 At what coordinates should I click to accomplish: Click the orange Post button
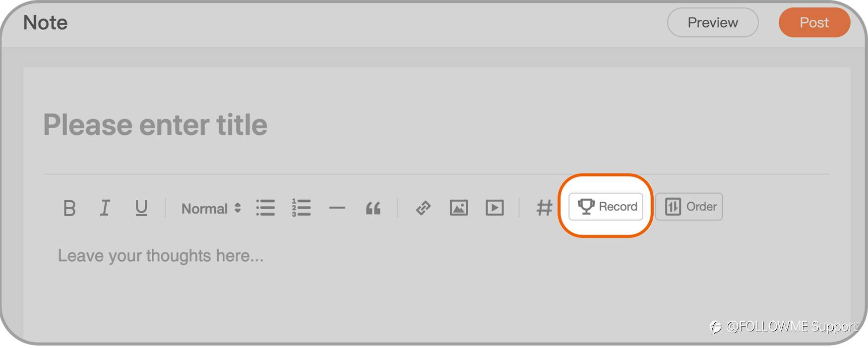(x=814, y=22)
